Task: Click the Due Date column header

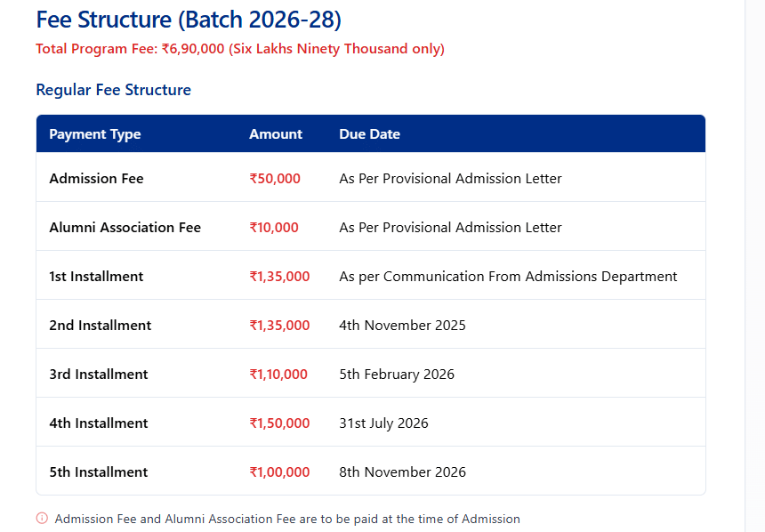Action: point(369,134)
